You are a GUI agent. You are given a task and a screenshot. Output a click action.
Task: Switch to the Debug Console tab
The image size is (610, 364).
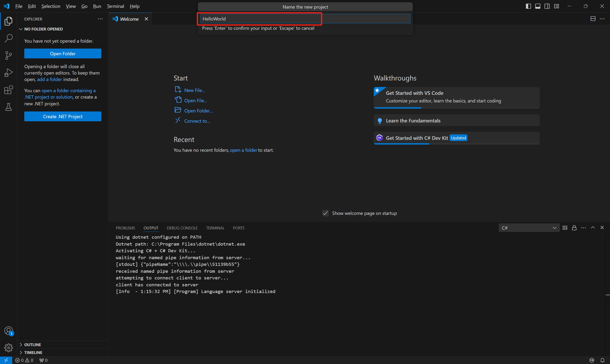[182, 228]
